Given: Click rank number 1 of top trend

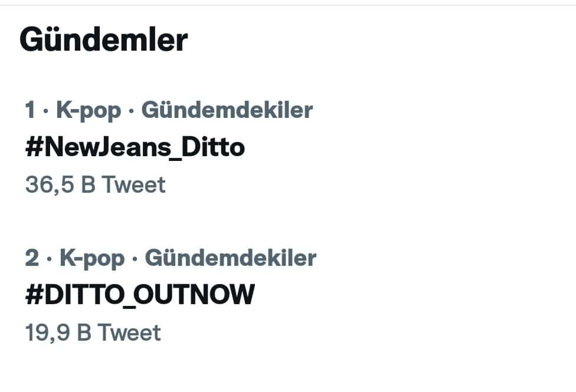Looking at the screenshot, I should coord(31,110).
